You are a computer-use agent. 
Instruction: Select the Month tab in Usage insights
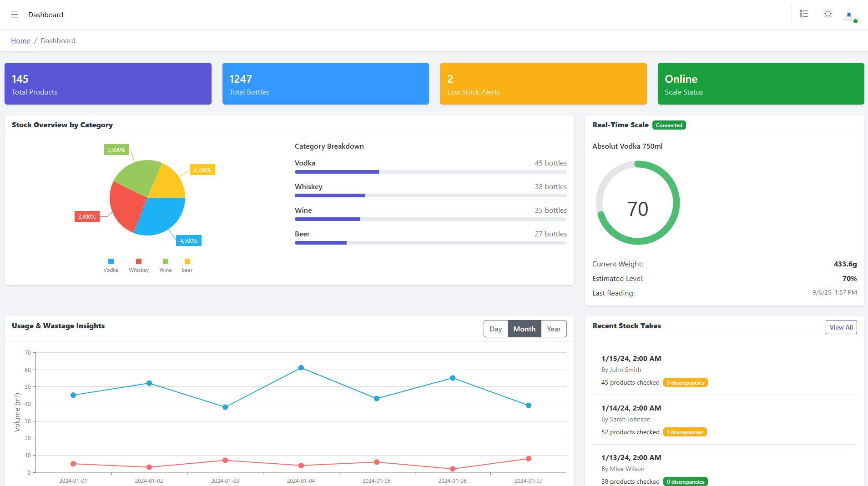point(524,329)
